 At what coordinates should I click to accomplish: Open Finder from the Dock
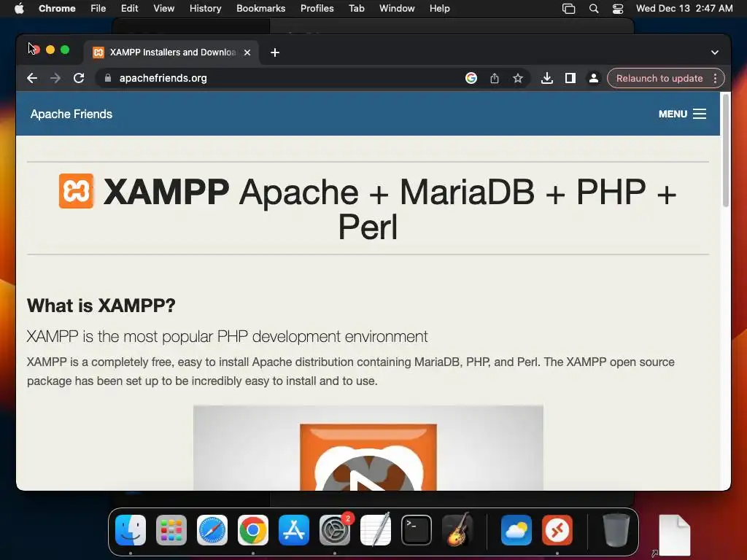tap(131, 530)
